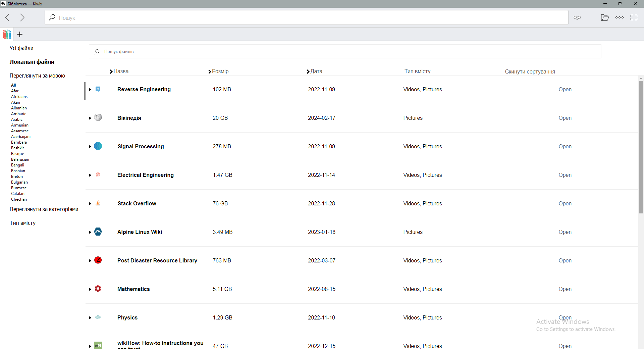The height and width of the screenshot is (349, 644).
Task: Open the Stack Overflow book
Action: coord(565,204)
